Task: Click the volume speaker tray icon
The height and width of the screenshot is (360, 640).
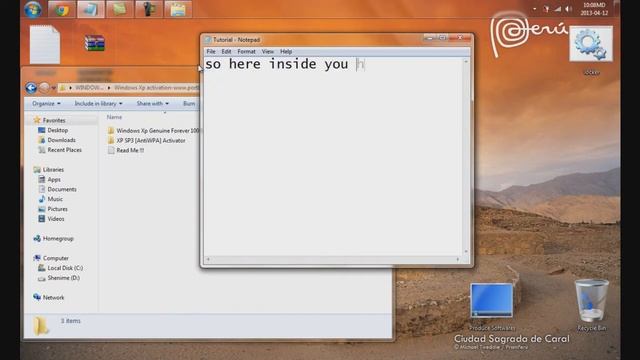Action: pyautogui.click(x=569, y=9)
